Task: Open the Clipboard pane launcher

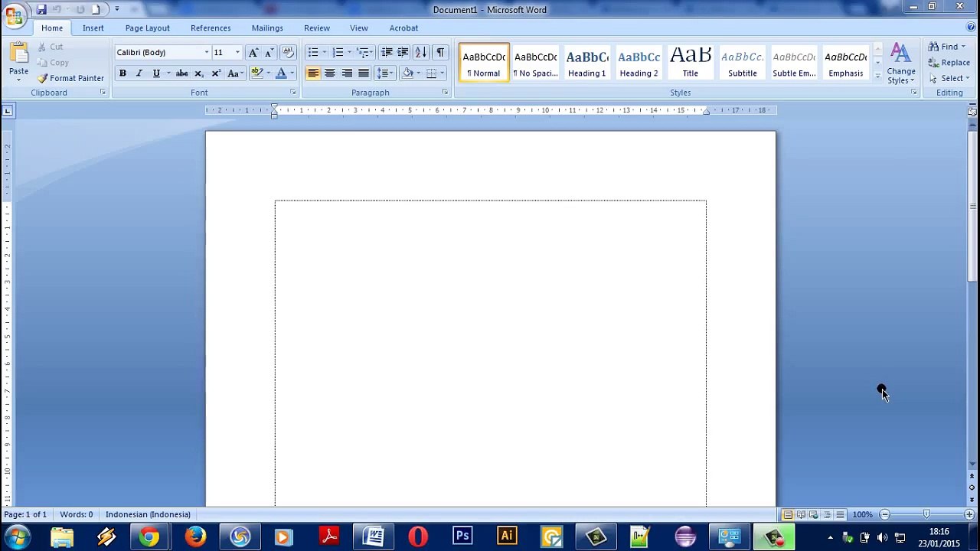Action: 103,93
